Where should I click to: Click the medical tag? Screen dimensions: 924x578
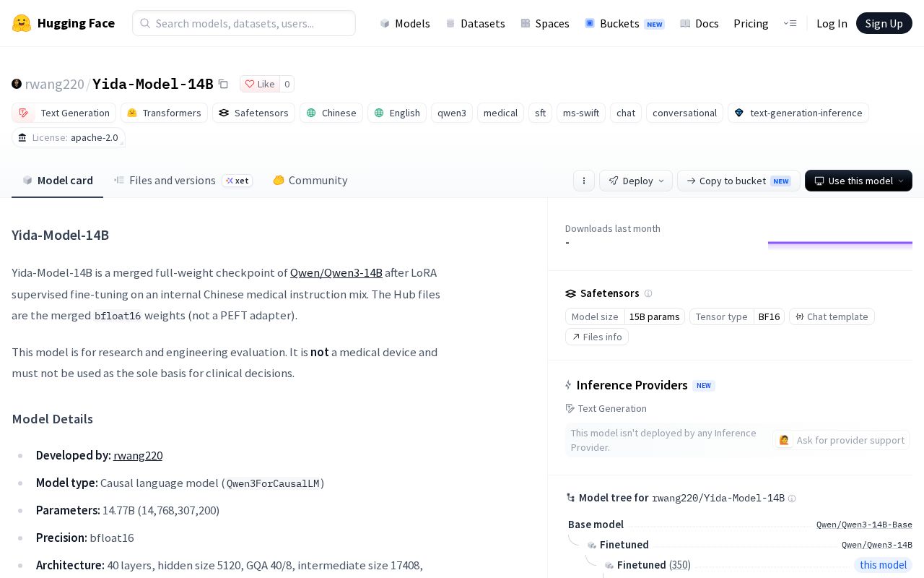pos(500,113)
